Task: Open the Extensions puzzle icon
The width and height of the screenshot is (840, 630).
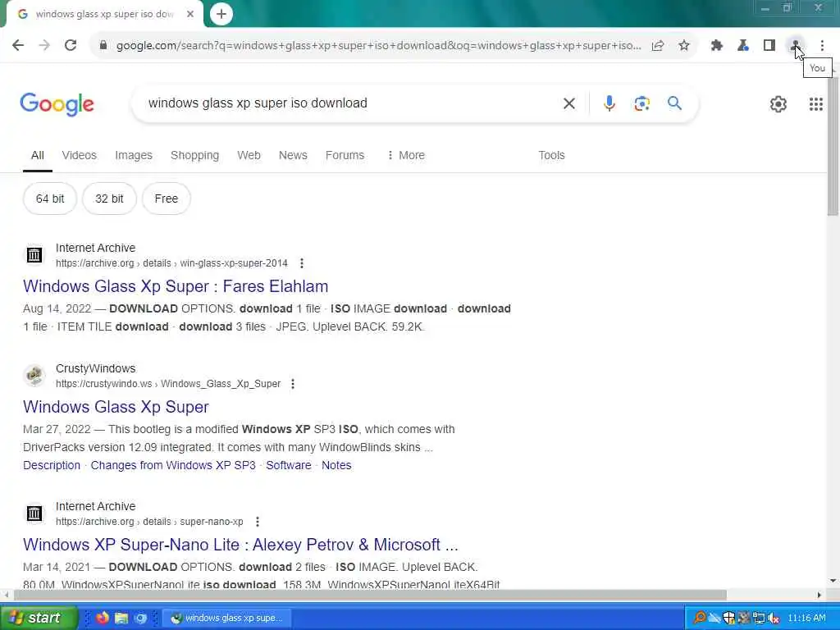Action: point(717,46)
